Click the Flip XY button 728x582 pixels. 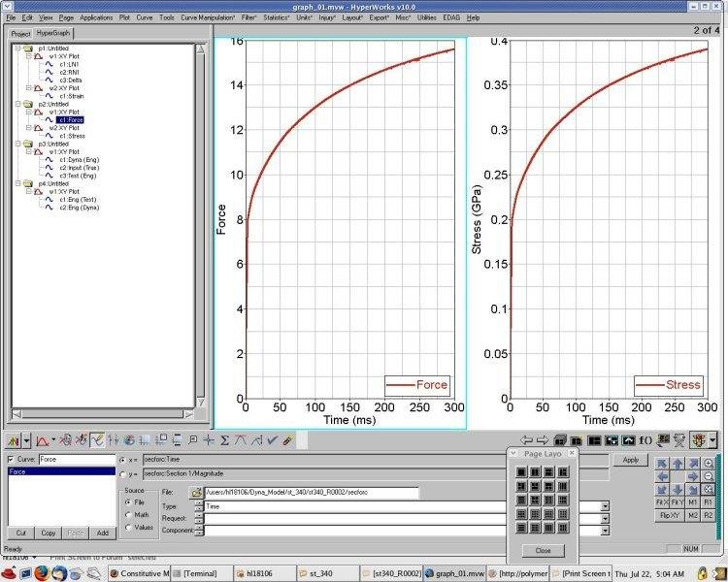(x=670, y=515)
